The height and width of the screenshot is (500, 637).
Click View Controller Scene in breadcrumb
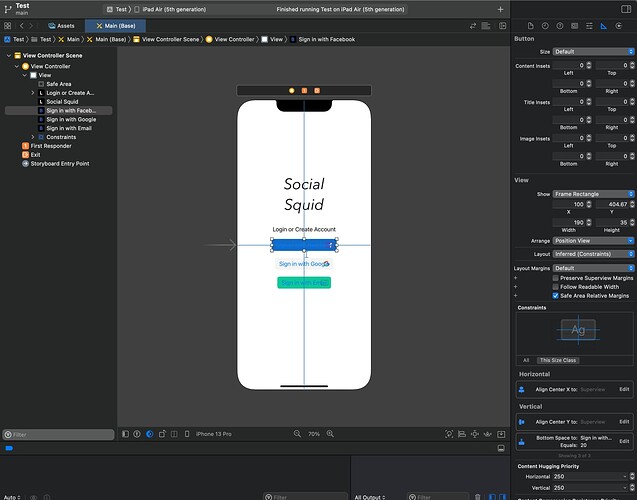(166, 39)
